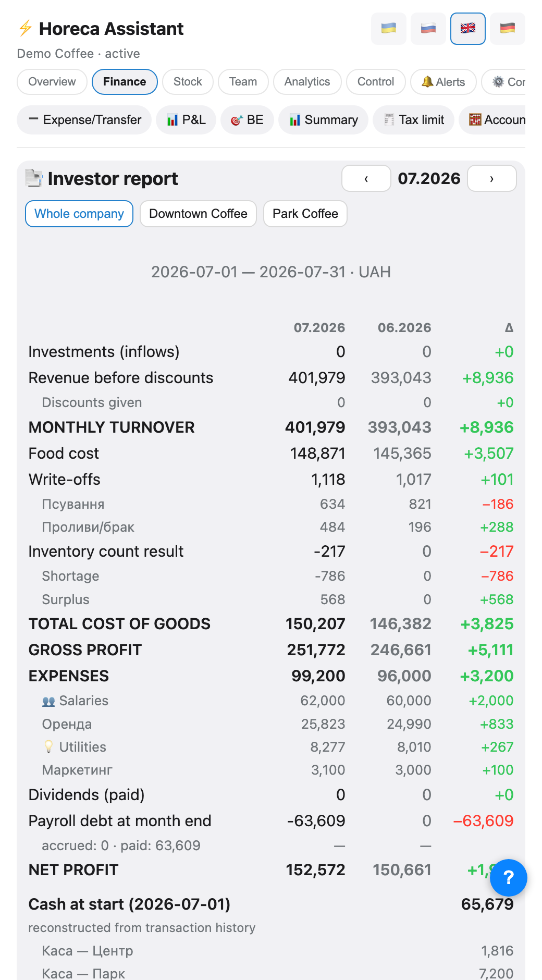The height and width of the screenshot is (980, 542).
Task: Switch language to Ukrainian flag
Action: tap(389, 29)
